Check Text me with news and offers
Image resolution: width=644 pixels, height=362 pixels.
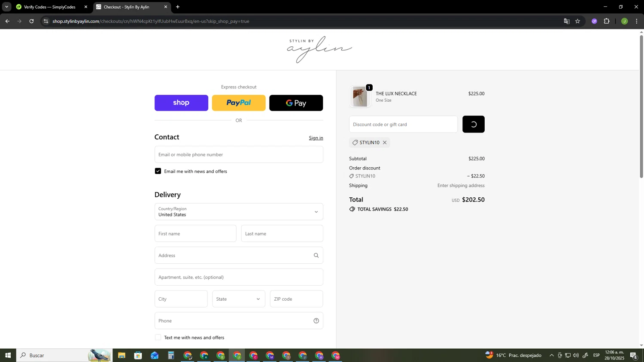[158, 338]
